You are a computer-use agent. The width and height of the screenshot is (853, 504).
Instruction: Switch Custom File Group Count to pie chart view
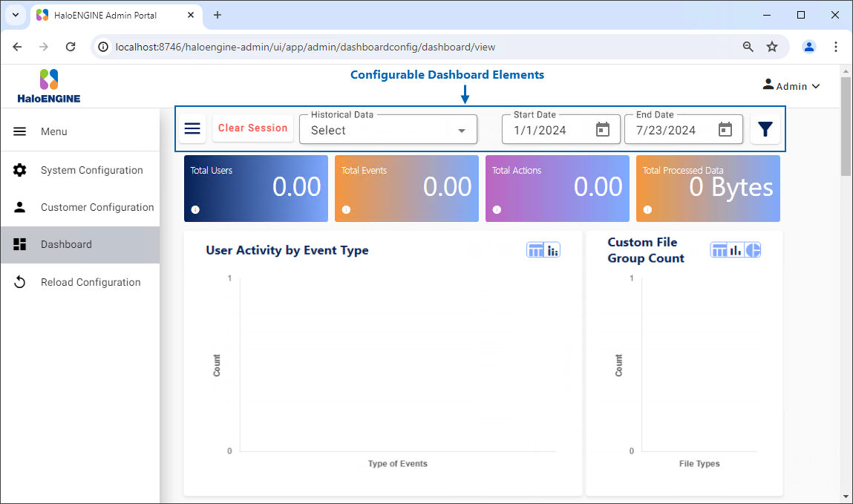751,250
